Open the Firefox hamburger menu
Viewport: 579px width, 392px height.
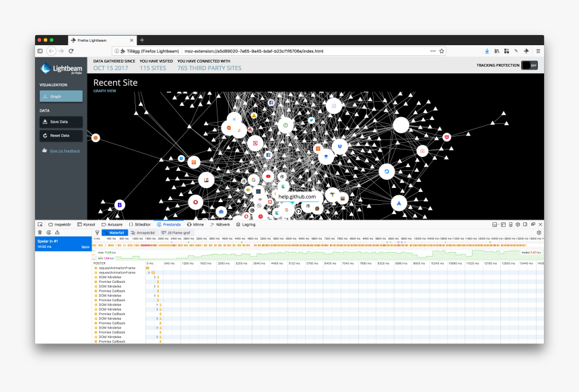[538, 51]
